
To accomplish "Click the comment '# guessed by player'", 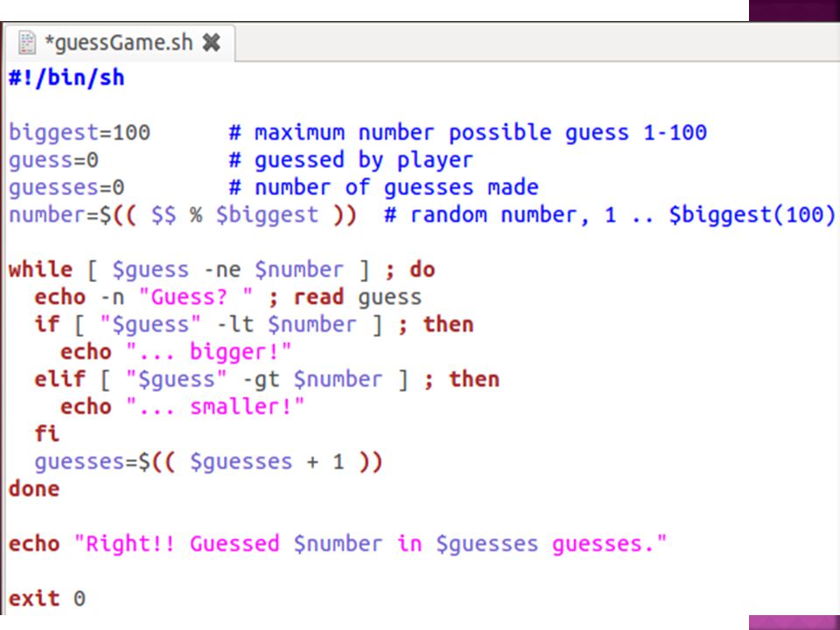I will click(351, 161).
